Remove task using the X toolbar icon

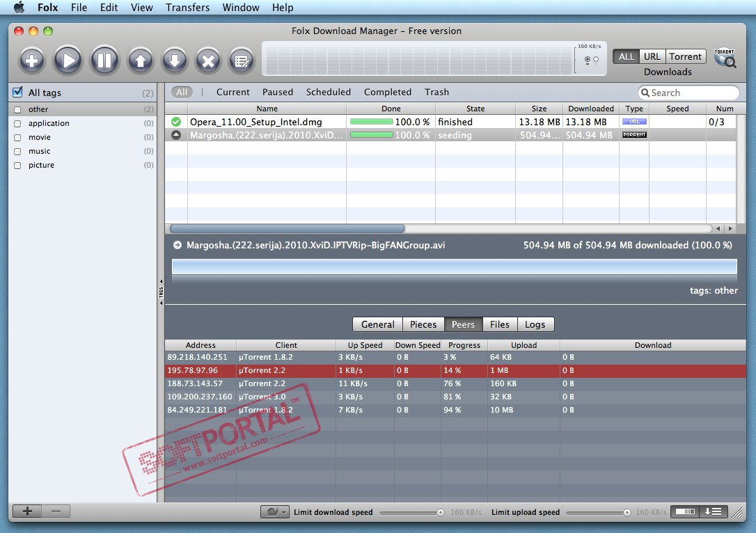[208, 61]
